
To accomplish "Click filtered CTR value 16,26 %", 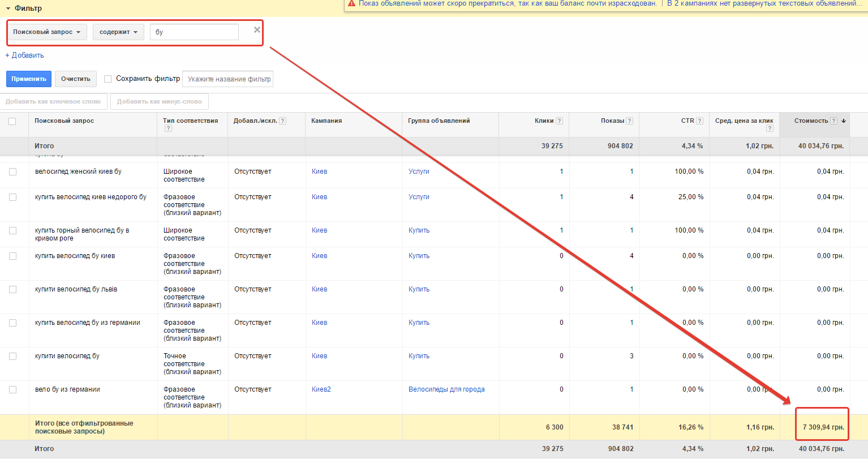I will tap(691, 427).
